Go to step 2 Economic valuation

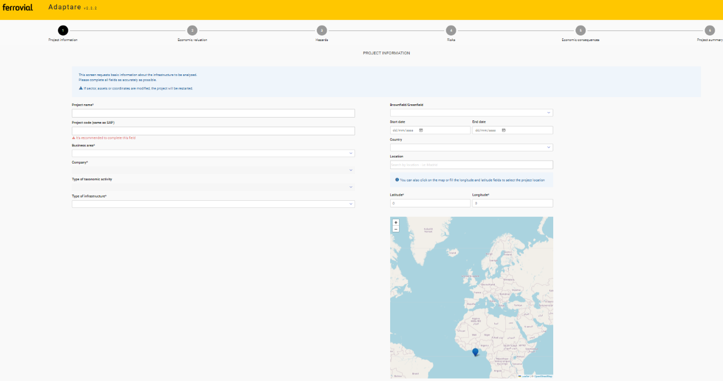(x=192, y=30)
